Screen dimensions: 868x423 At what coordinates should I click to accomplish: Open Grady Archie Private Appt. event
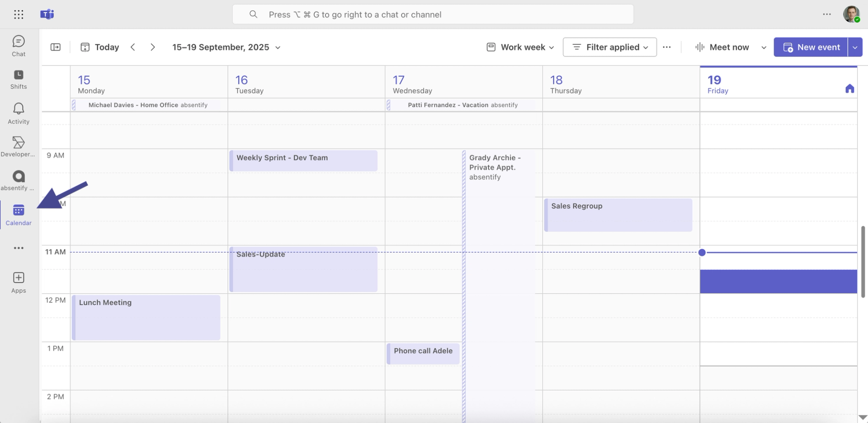click(x=499, y=287)
